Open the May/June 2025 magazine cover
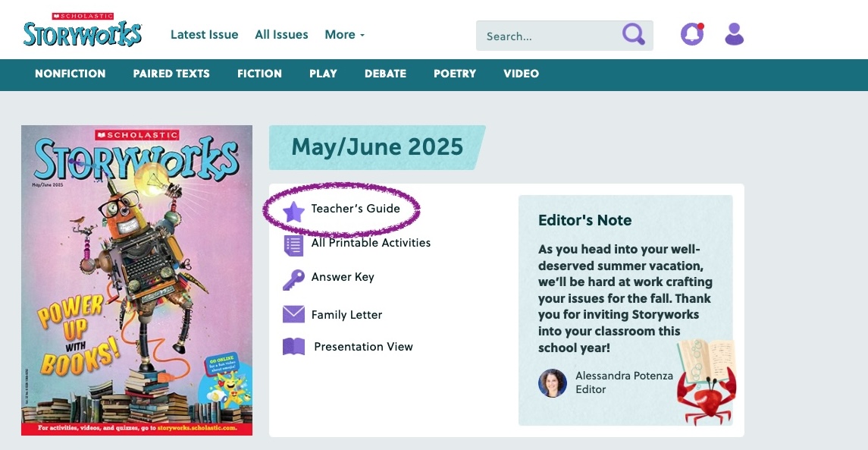The width and height of the screenshot is (868, 450). [136, 280]
